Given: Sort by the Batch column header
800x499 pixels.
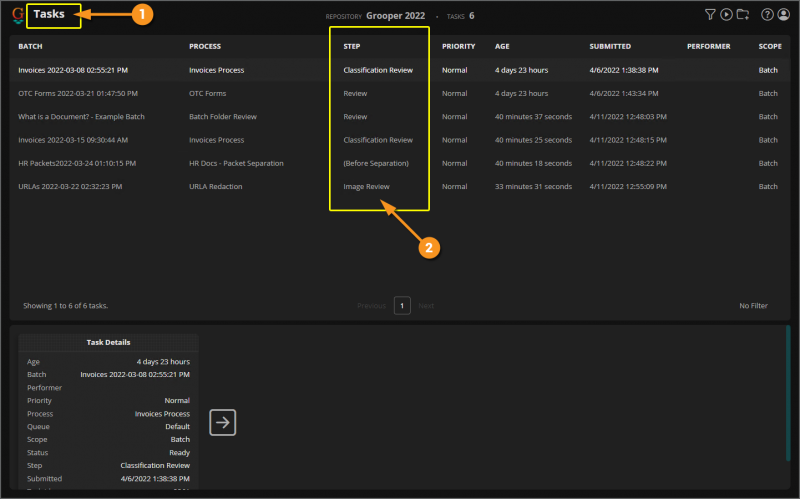Looking at the screenshot, I should click(31, 47).
